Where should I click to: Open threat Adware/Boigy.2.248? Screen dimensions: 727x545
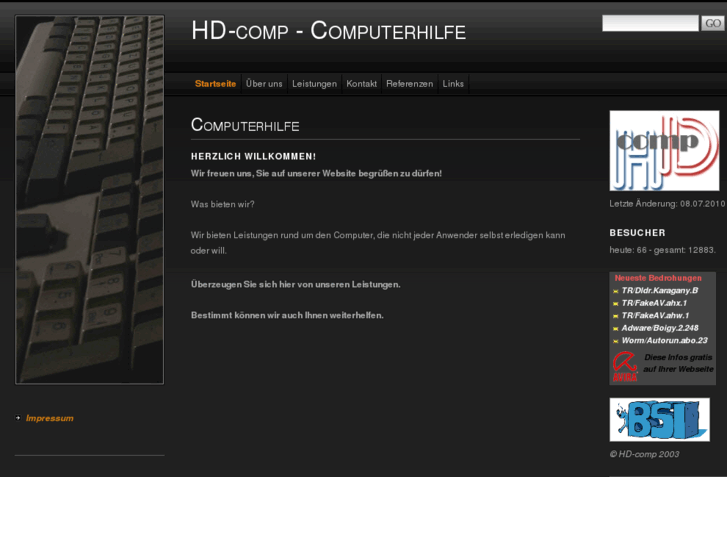[660, 328]
